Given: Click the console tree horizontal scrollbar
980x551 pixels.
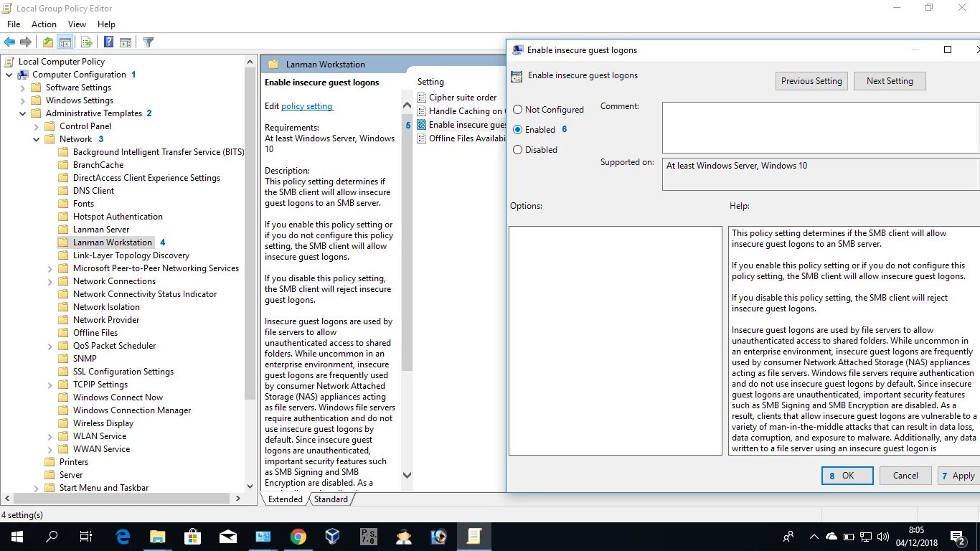Looking at the screenshot, I should [123, 497].
